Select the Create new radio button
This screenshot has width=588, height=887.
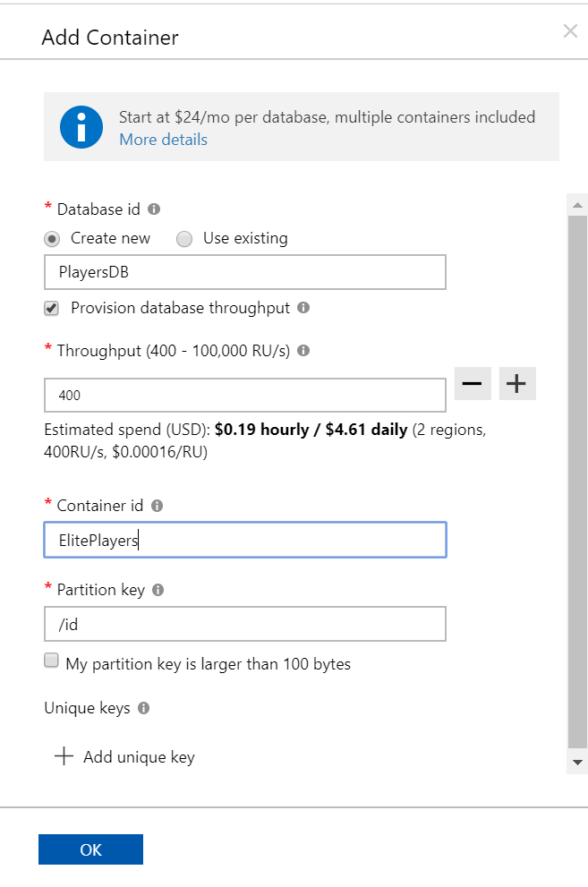coord(53,239)
